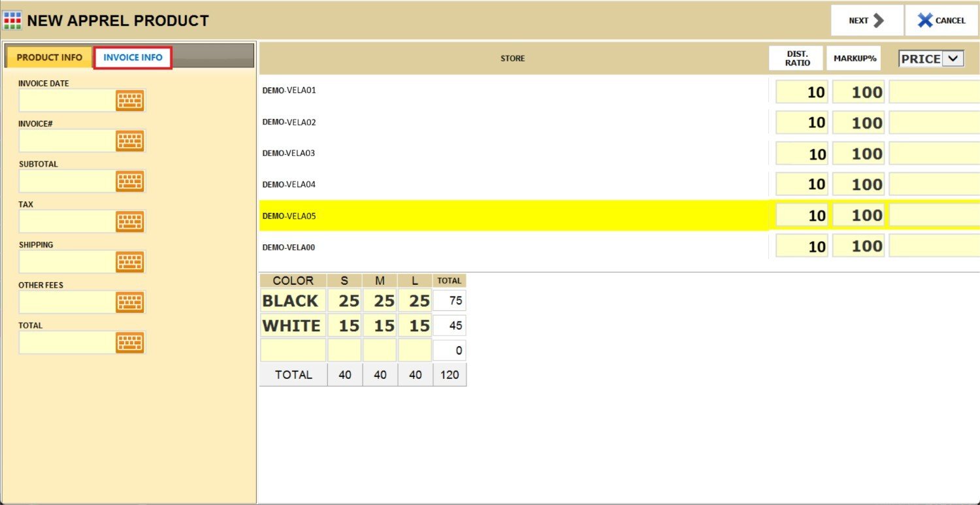The image size is (980, 505).
Task: Click keyboard icon next to Subtotal
Action: pos(129,181)
